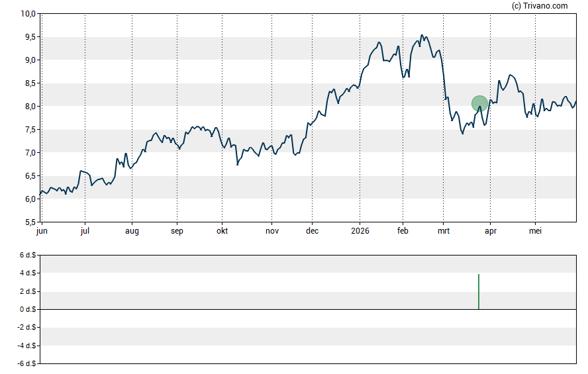Screen dimensions: 588x374
Task: Click the 'sep' month label
Action: click(177, 231)
